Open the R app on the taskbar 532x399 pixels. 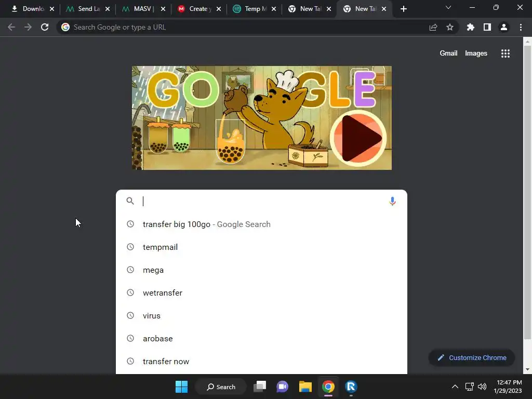click(351, 387)
